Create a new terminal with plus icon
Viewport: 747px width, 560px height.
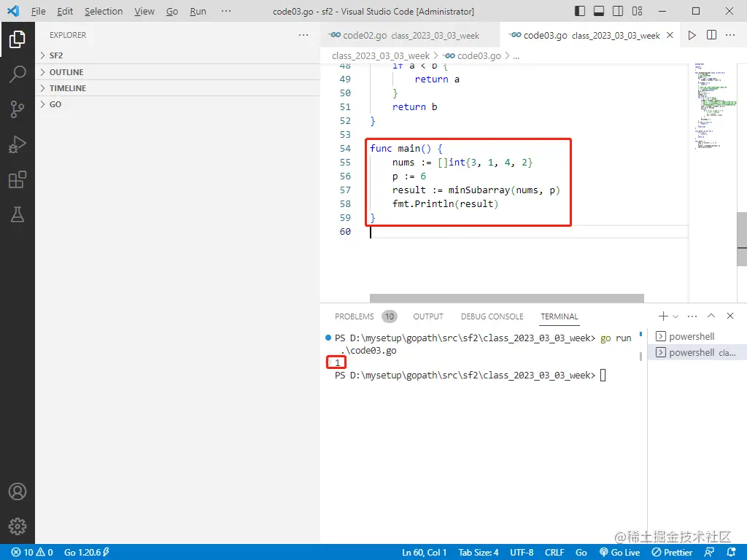pyautogui.click(x=662, y=316)
